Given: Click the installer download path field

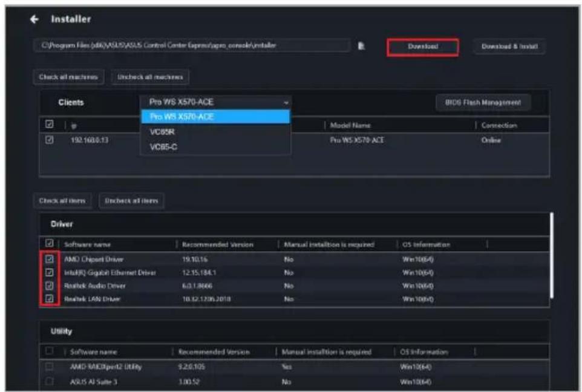Looking at the screenshot, I should 192,45.
